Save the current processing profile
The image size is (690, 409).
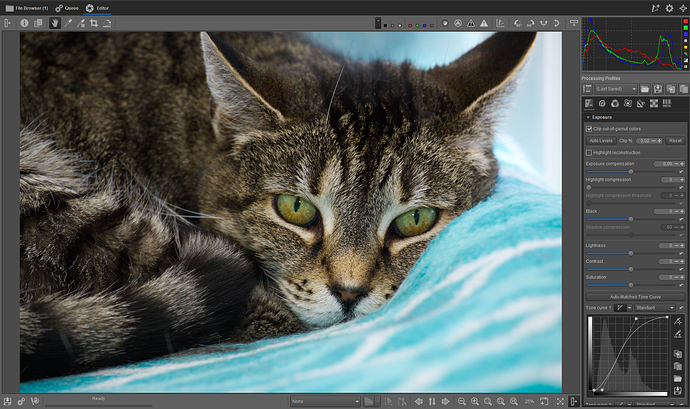coord(658,88)
